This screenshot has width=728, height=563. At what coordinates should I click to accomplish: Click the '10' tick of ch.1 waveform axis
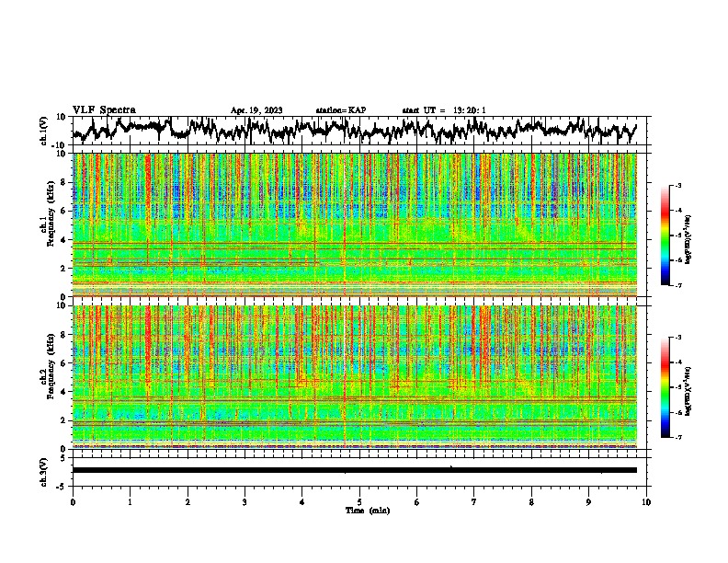coord(62,117)
